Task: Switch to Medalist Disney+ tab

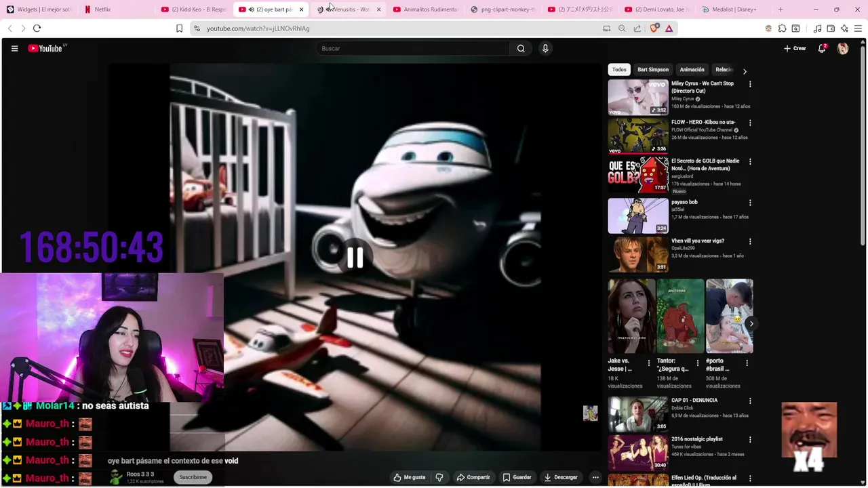Action: click(734, 9)
